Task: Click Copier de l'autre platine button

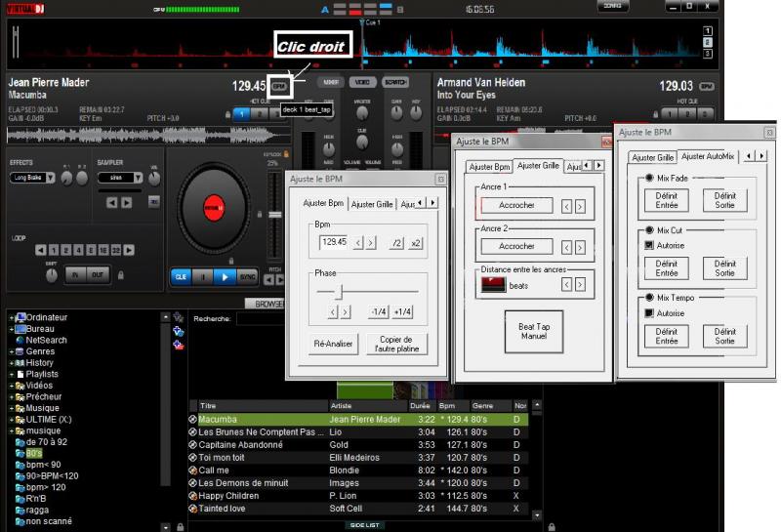Action: coord(396,344)
